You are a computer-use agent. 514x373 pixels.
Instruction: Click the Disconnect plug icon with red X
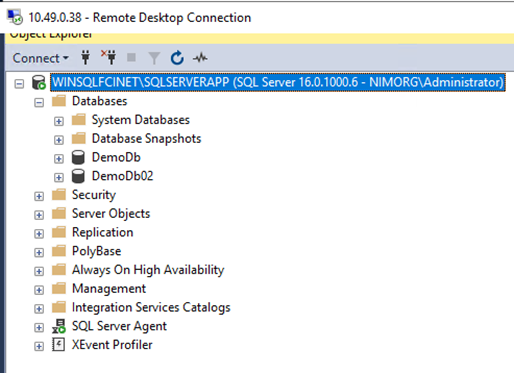109,57
